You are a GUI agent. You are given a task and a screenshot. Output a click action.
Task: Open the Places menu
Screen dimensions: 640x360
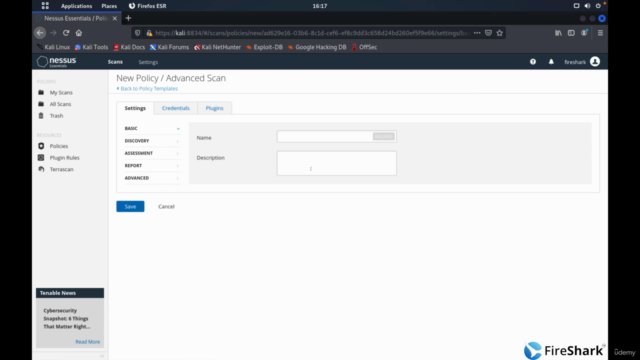[x=109, y=6]
